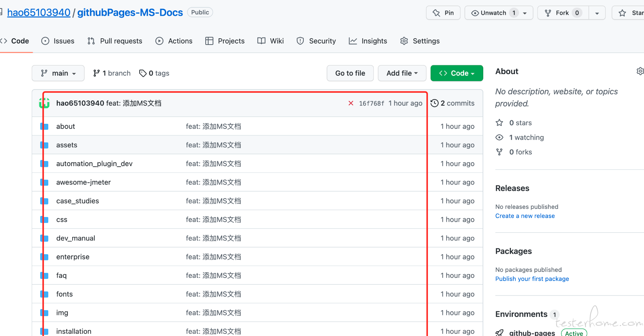Open the dev_manual folder

click(76, 238)
